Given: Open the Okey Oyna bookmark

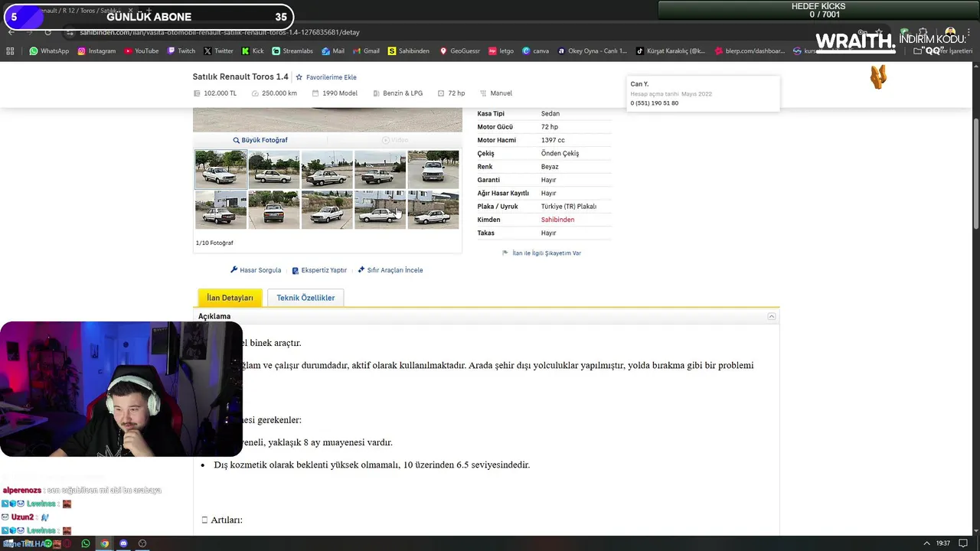Looking at the screenshot, I should [x=592, y=51].
